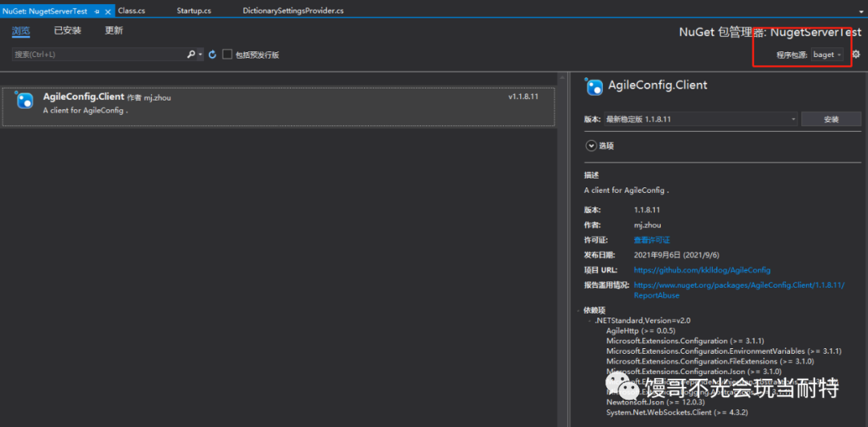Switch to the 已安装 (Installed) tab
This screenshot has height=427, width=868.
(68, 31)
